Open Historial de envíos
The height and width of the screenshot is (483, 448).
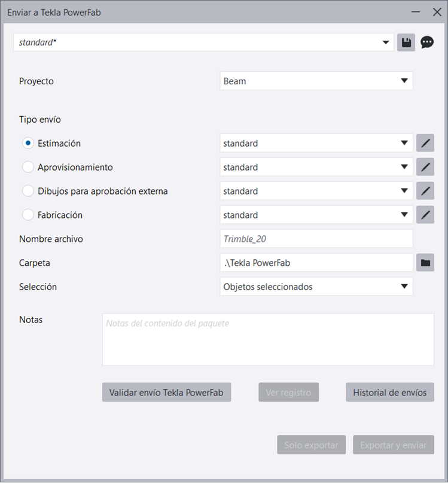390,393
